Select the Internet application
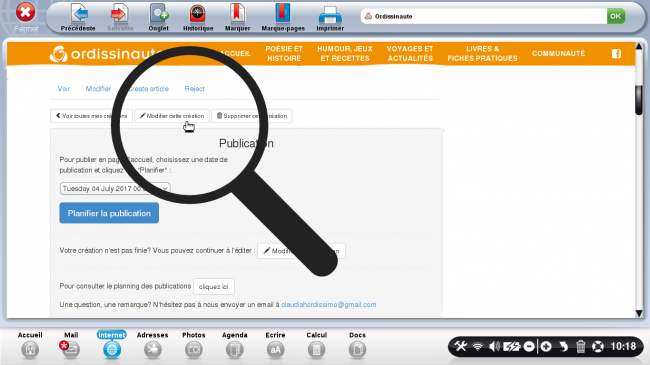This screenshot has width=650, height=365. coord(112,345)
